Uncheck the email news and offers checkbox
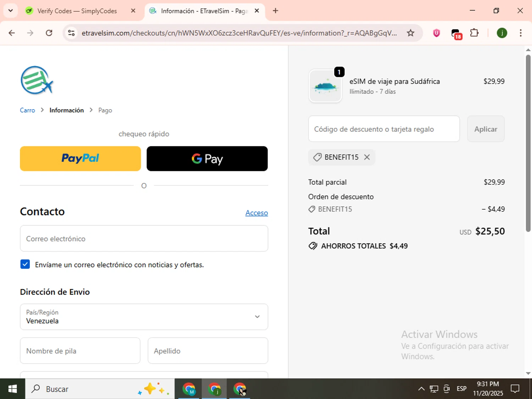 pos(25,264)
